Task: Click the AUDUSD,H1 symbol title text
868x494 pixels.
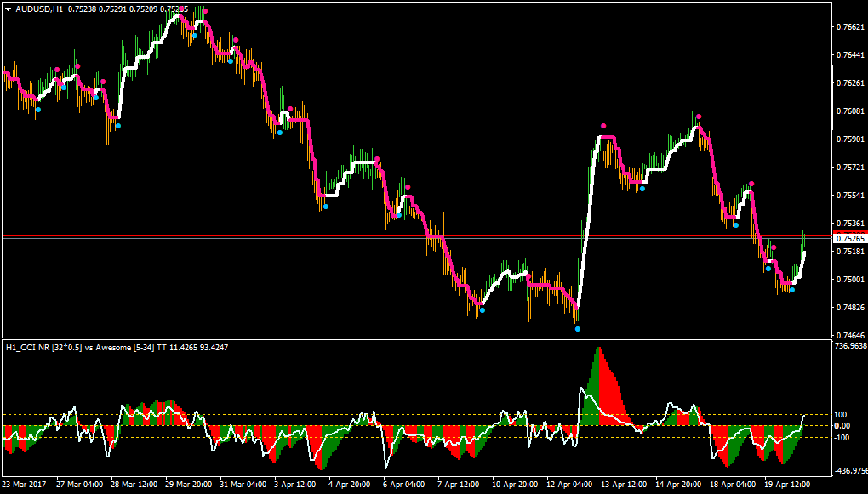Action: tap(39, 9)
